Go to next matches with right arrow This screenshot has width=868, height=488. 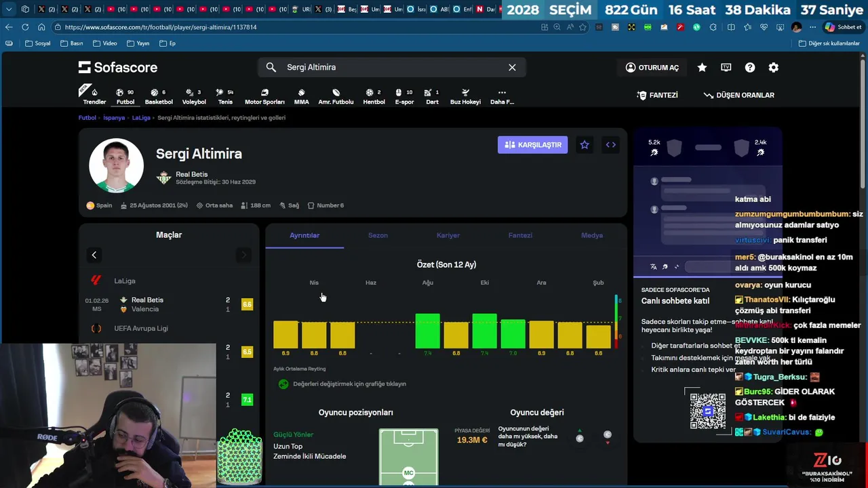tap(244, 255)
